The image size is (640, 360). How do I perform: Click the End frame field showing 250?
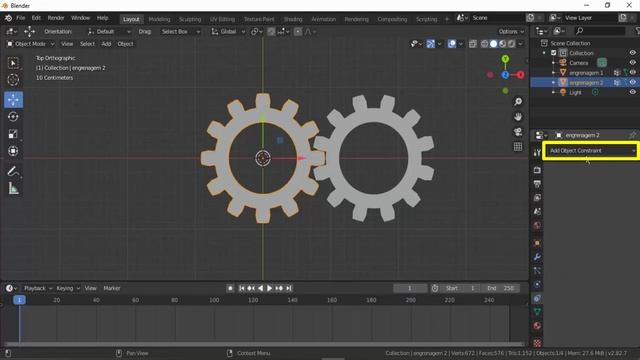(501, 288)
